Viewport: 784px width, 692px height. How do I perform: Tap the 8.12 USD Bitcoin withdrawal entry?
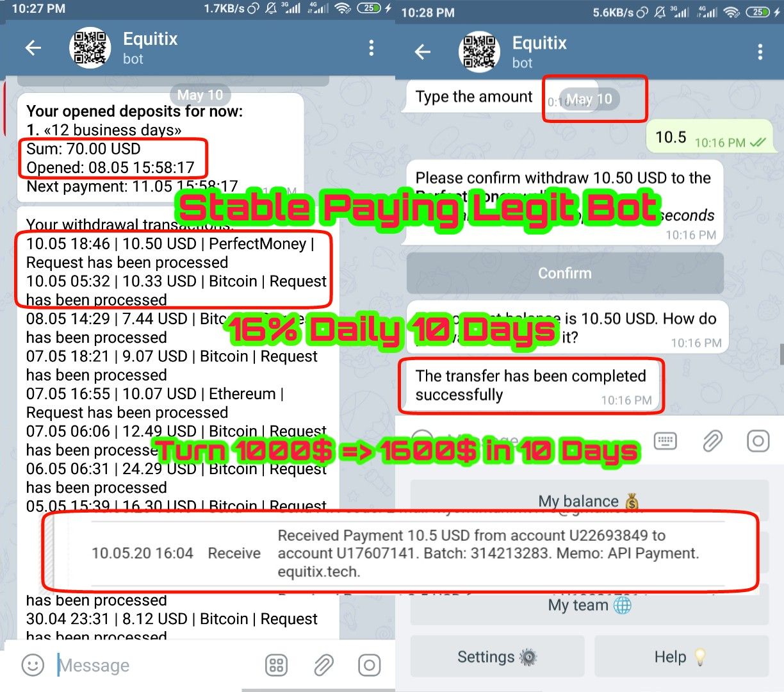tap(172, 628)
